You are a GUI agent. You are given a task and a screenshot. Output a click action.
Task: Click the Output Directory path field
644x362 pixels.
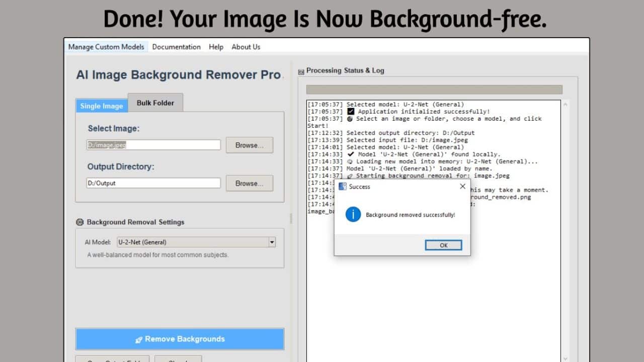153,184
